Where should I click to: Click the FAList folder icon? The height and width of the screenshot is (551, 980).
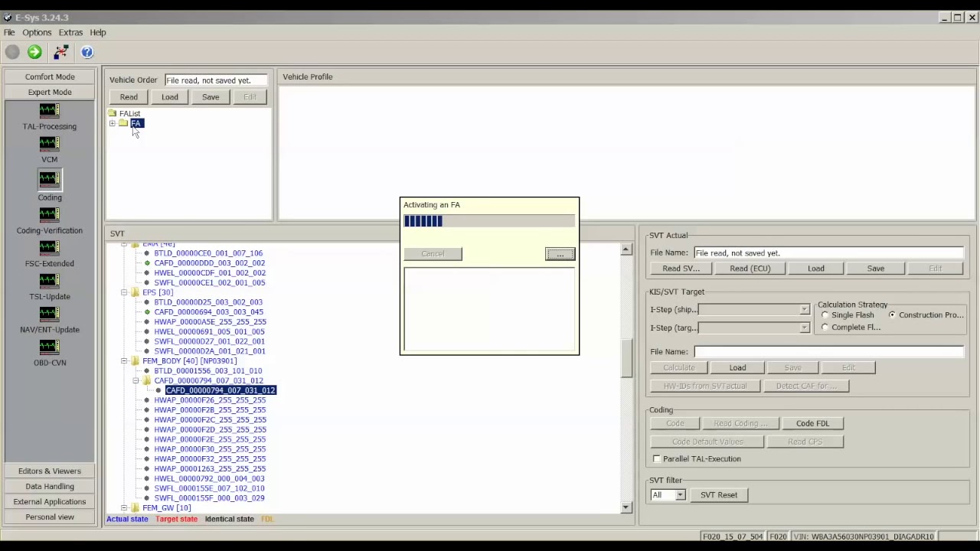pyautogui.click(x=113, y=113)
